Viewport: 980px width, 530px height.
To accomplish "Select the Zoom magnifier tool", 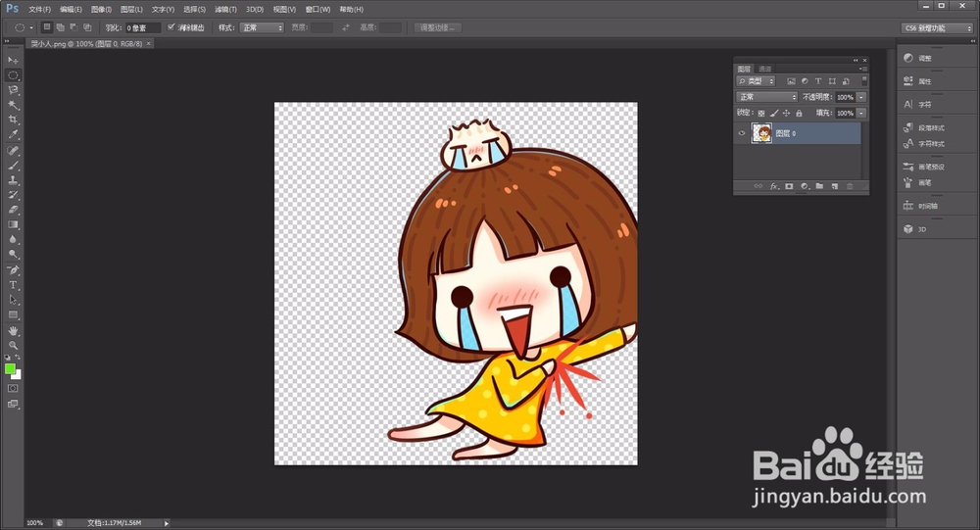I will (x=14, y=345).
